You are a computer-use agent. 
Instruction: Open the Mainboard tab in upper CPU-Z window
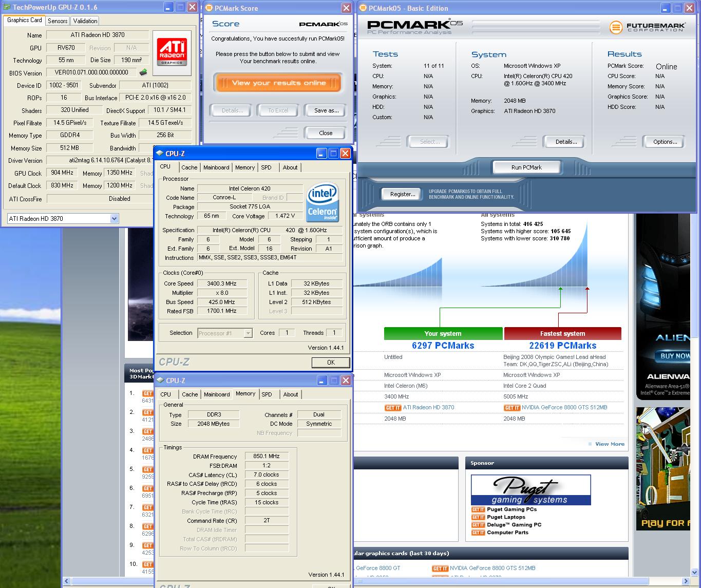click(216, 167)
